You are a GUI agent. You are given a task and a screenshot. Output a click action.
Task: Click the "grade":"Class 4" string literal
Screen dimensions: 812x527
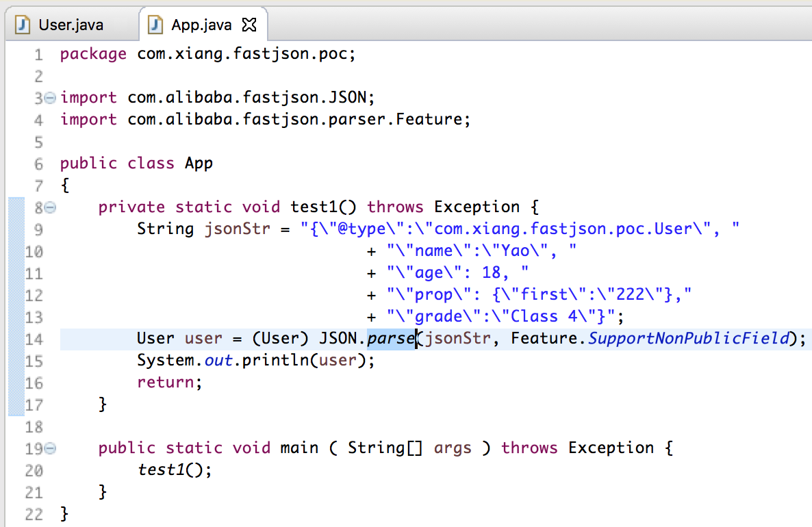[501, 316]
